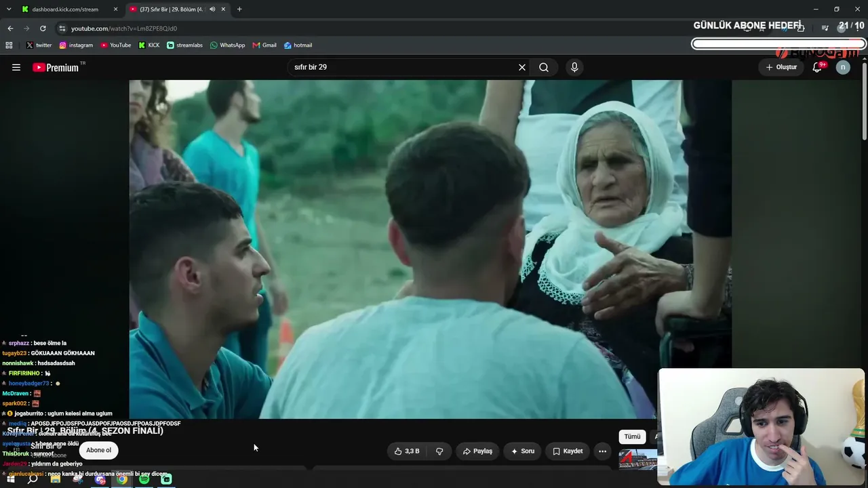Screen dimensions: 868x488
Task: Open the YouTube account avatar menu
Action: [x=843, y=67]
